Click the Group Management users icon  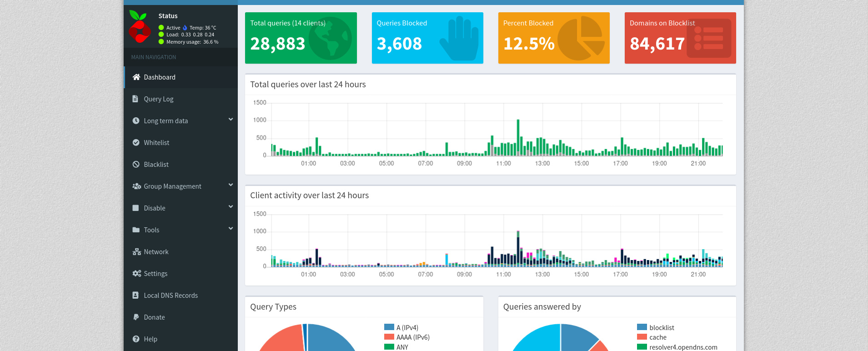(136, 186)
